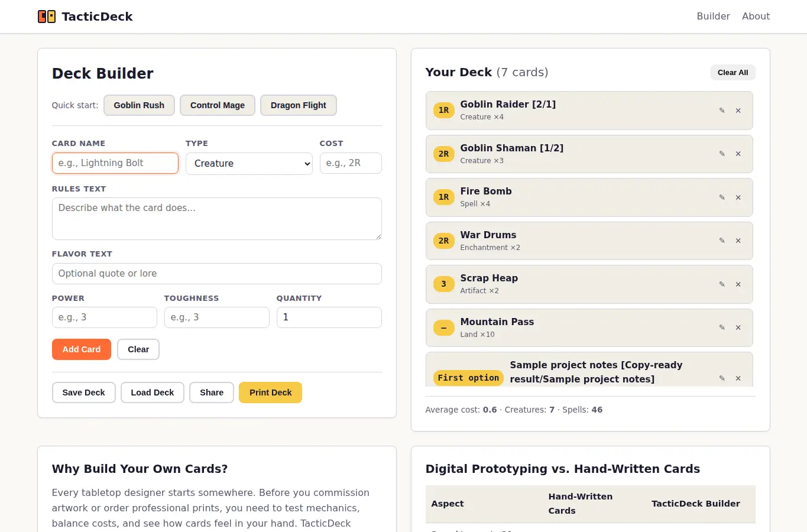Click the Goblin Shaman [1/2] title
This screenshot has height=532, width=807.
click(x=512, y=148)
